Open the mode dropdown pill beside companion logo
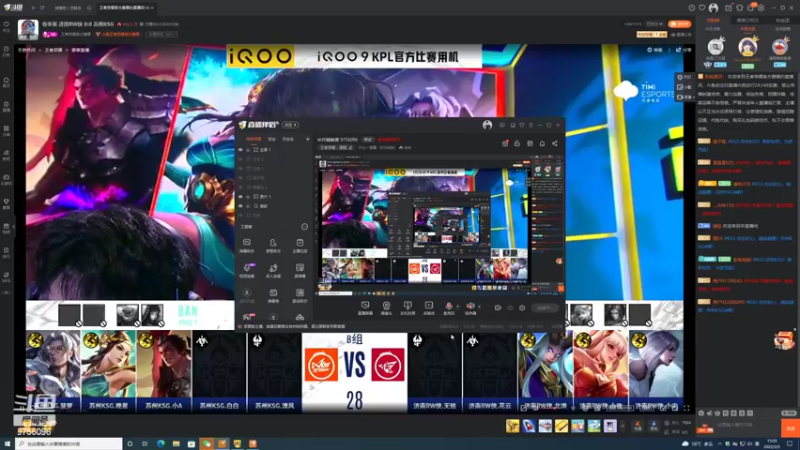Image resolution: width=800 pixels, height=450 pixels. point(290,124)
